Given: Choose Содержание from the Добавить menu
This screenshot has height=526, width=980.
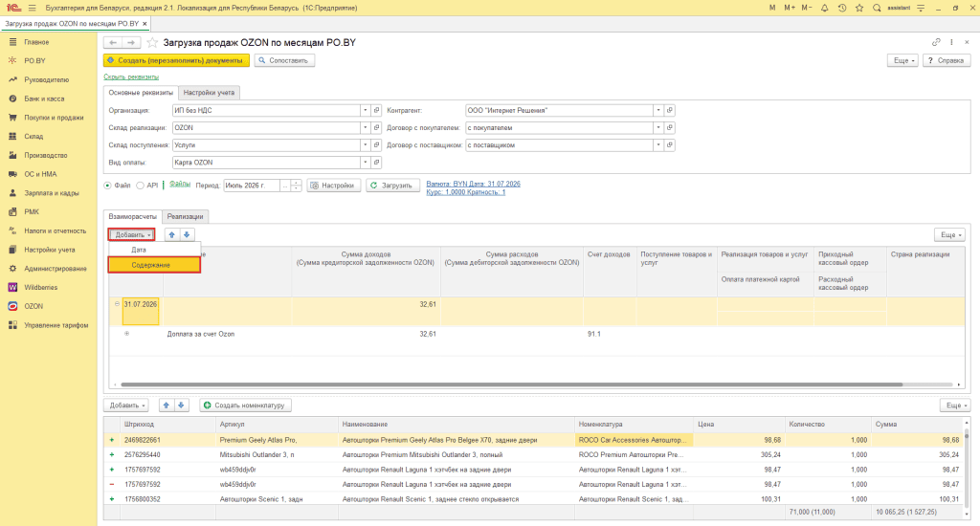Looking at the screenshot, I should (x=154, y=265).
